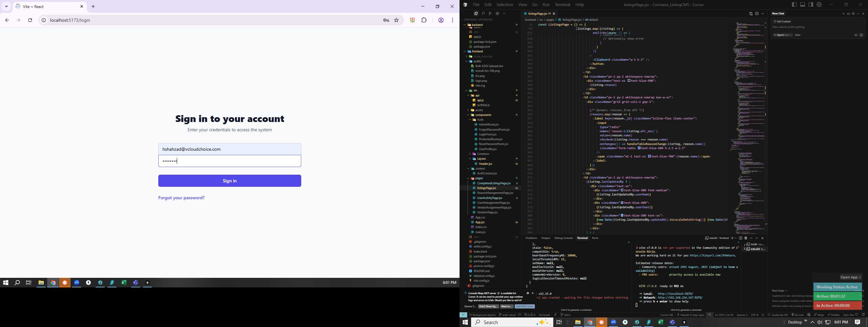Click Add Context in chat
The image size is (868, 327).
[782, 22]
